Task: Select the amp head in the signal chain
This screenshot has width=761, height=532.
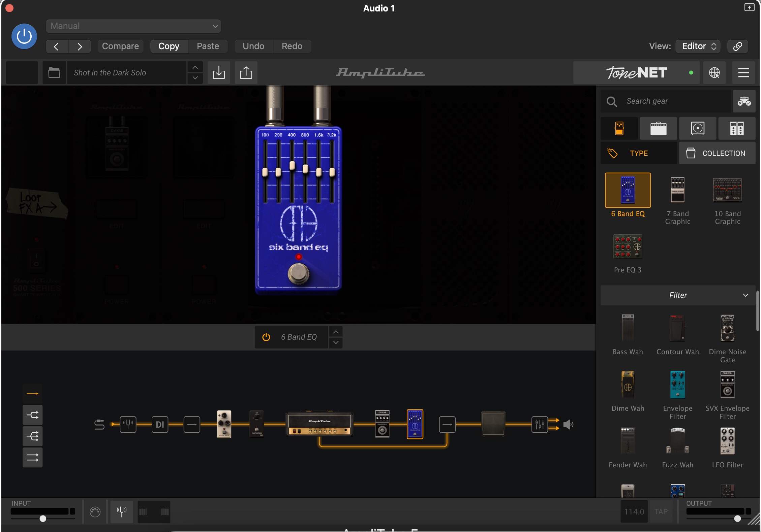Action: click(x=319, y=424)
